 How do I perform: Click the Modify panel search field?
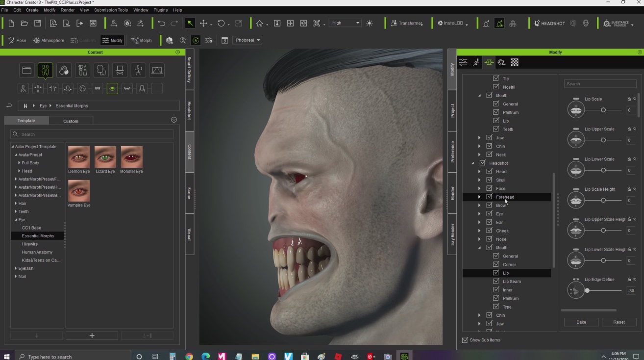tap(600, 84)
